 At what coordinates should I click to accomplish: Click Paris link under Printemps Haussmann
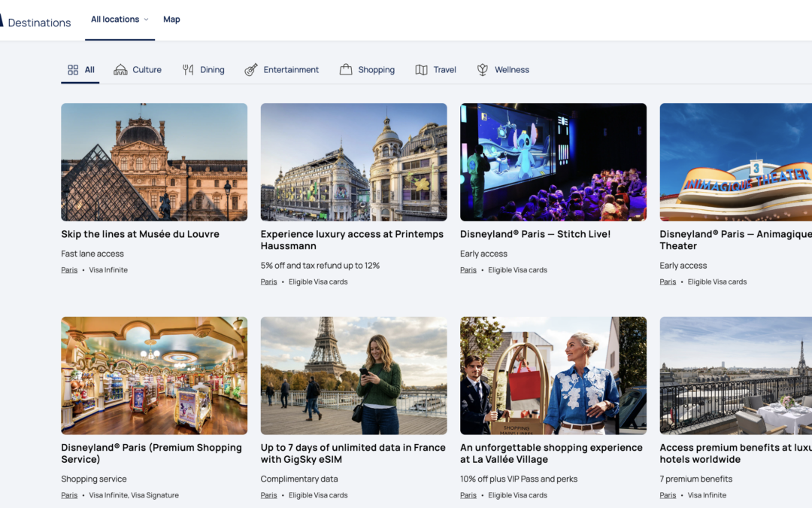[x=268, y=282]
